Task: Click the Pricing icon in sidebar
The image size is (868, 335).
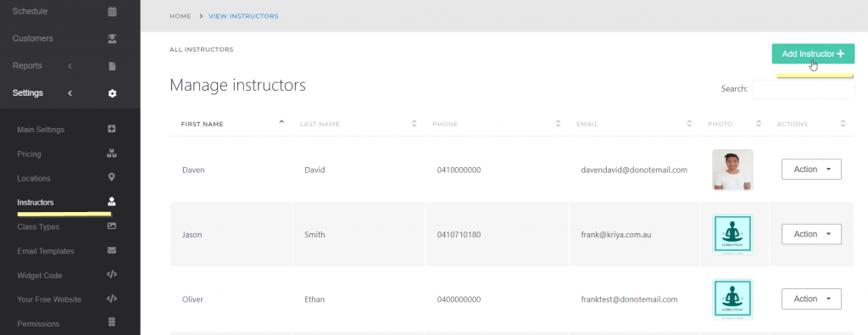Action: 111,154
